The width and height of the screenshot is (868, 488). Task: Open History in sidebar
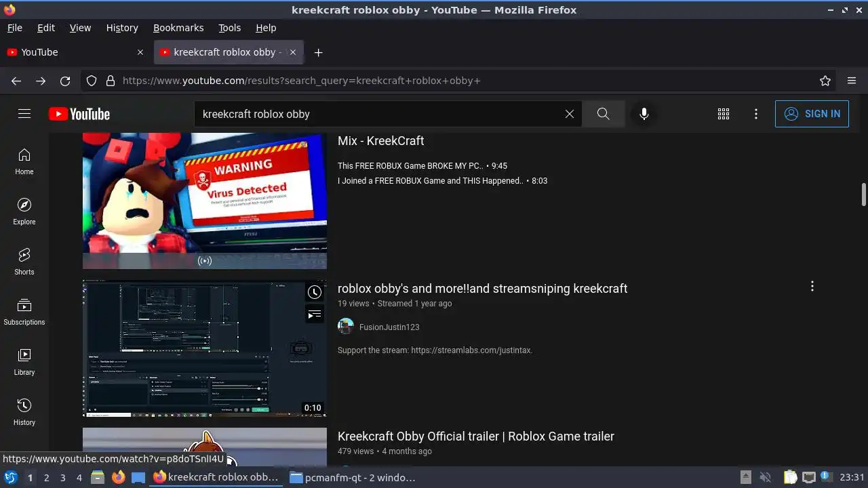[24, 413]
